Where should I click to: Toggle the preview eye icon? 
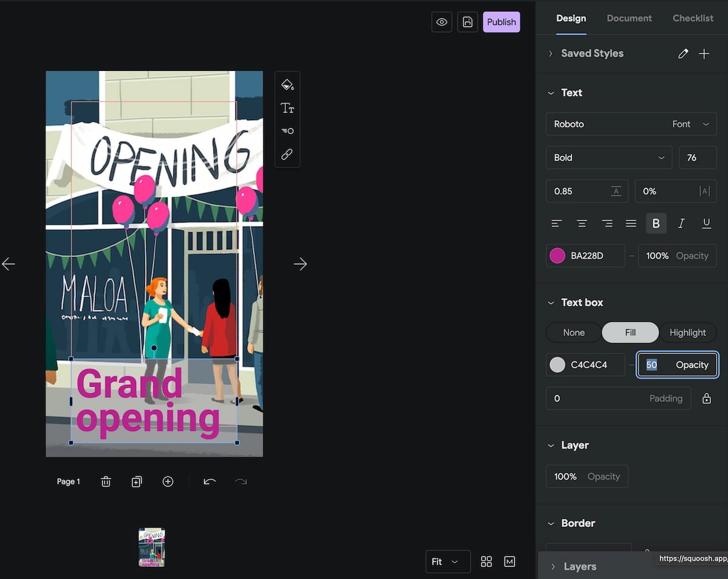point(442,22)
